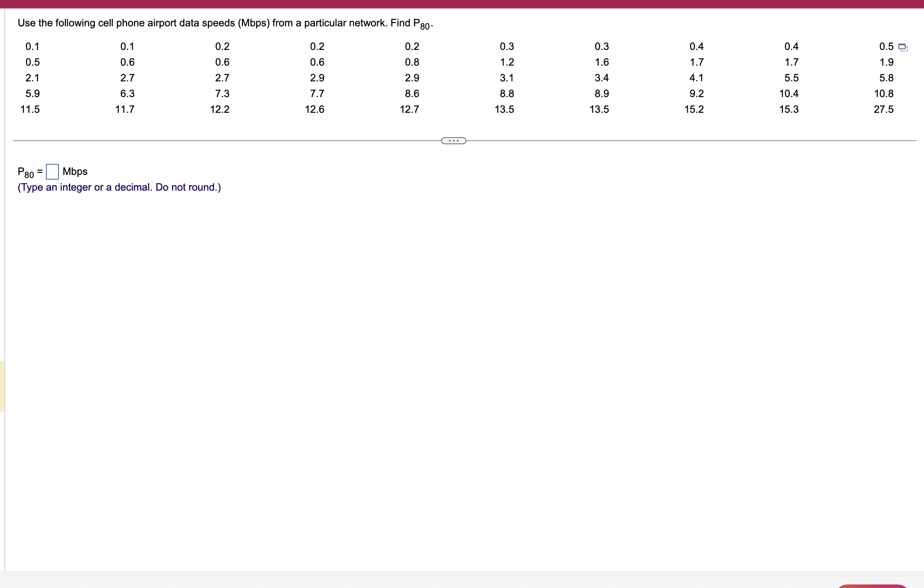This screenshot has height=588, width=924.
Task: Click the P80 answer input box
Action: (x=52, y=171)
